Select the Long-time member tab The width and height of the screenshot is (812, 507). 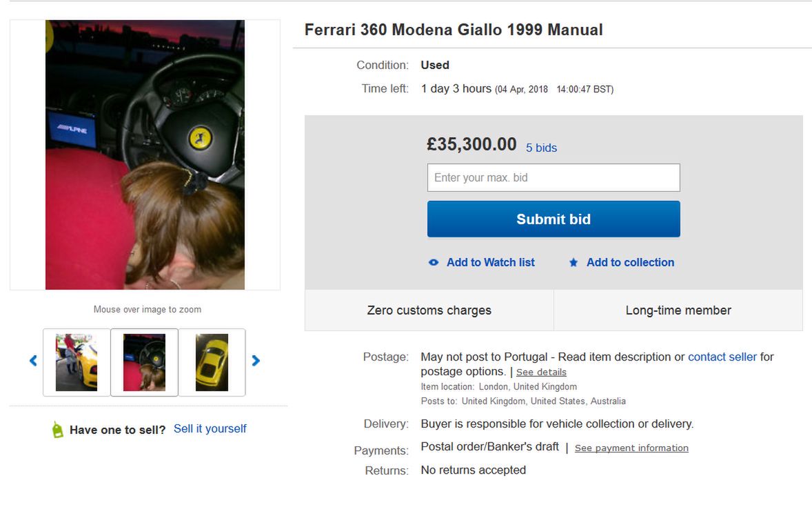coord(678,310)
